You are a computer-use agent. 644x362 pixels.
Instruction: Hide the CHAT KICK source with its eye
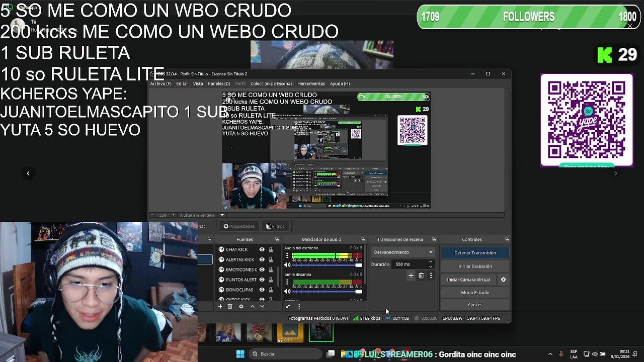click(x=262, y=249)
